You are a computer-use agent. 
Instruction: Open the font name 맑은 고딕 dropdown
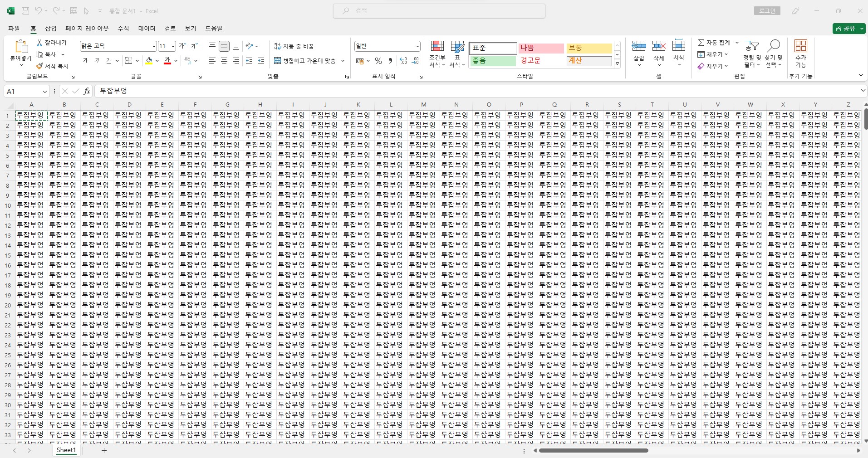[x=154, y=46]
